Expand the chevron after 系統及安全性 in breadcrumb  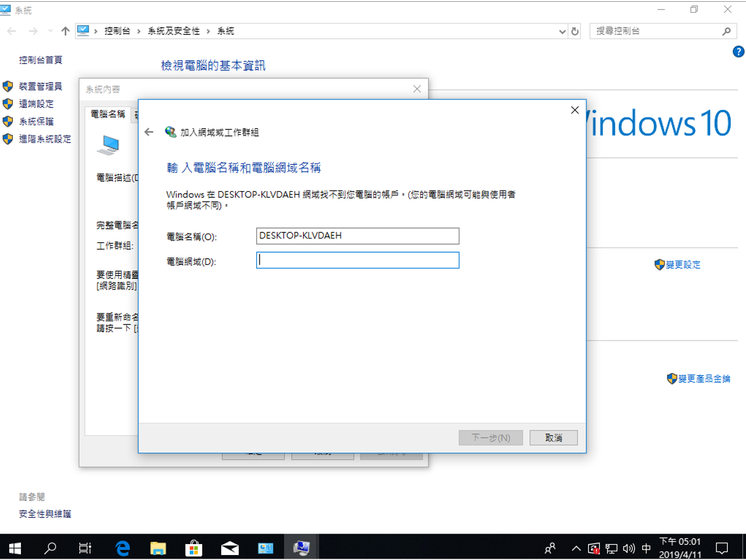(x=208, y=31)
